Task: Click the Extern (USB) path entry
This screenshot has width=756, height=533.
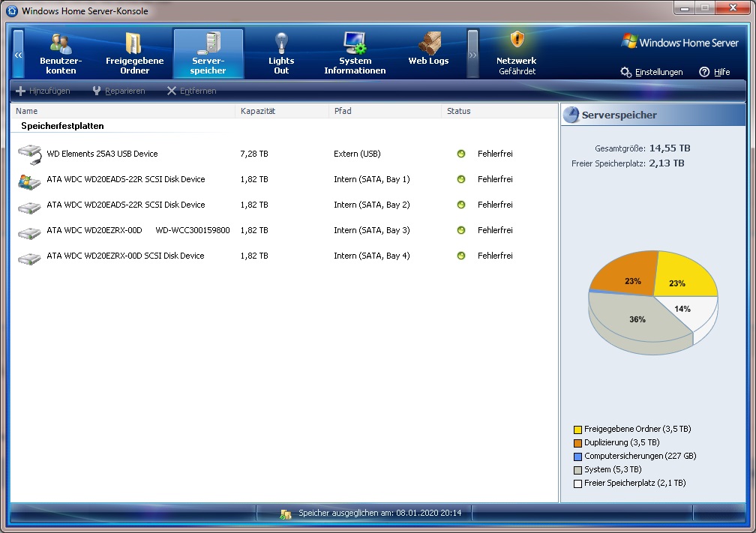Action: point(357,154)
